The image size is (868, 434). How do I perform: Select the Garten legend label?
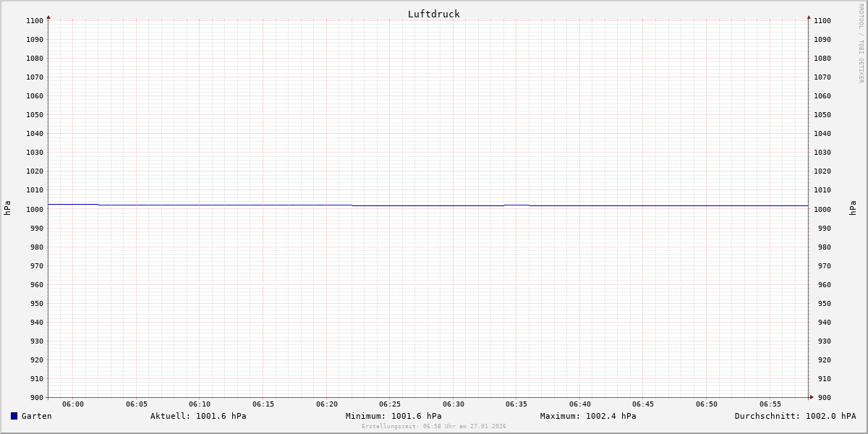[36, 416]
